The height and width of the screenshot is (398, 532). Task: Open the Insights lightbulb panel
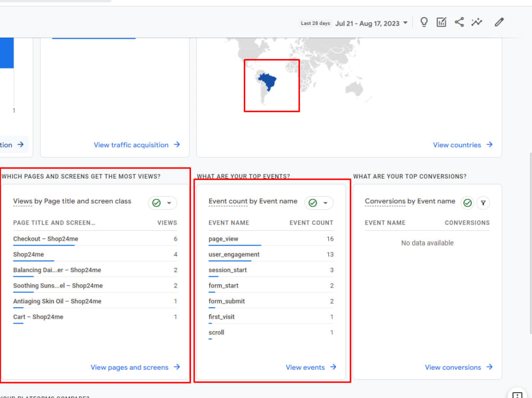[423, 22]
